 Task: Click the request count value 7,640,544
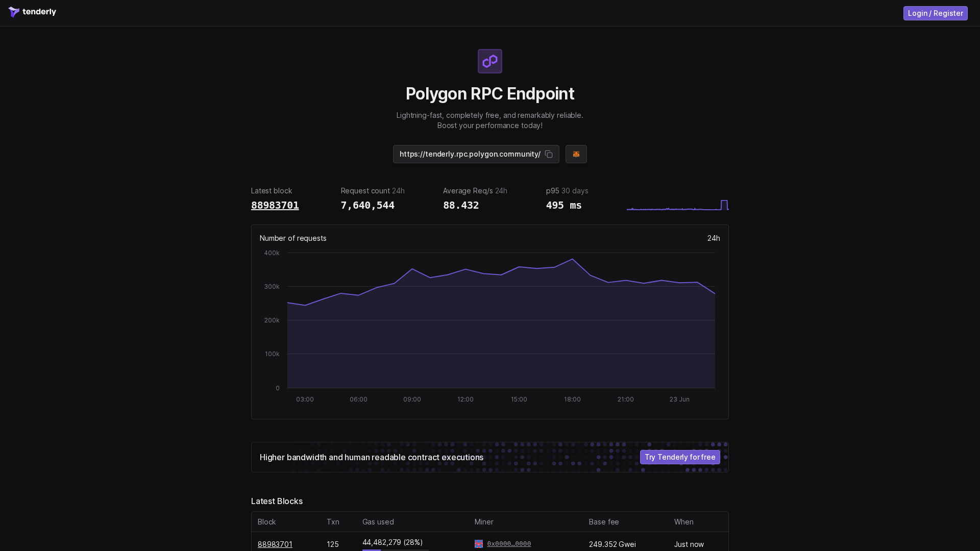(367, 205)
